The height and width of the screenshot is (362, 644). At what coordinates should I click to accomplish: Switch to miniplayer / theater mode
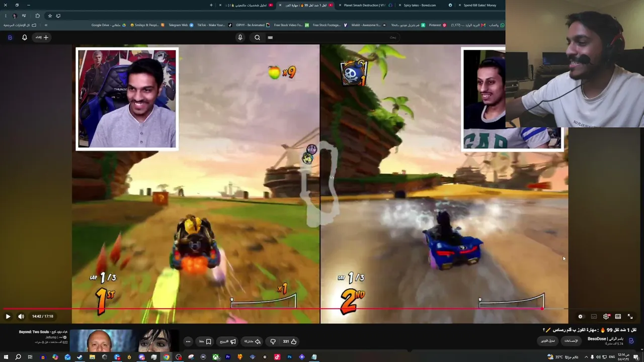coord(618,316)
